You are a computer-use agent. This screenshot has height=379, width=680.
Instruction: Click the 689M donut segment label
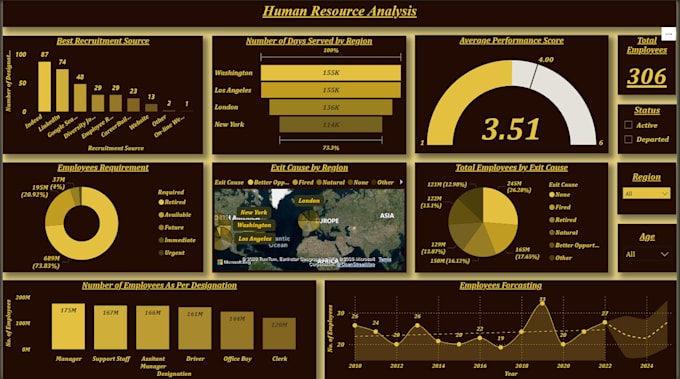coord(46,262)
